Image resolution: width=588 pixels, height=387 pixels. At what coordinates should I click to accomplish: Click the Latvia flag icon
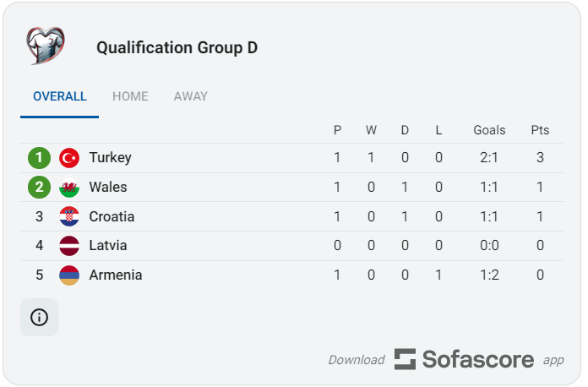pos(69,246)
